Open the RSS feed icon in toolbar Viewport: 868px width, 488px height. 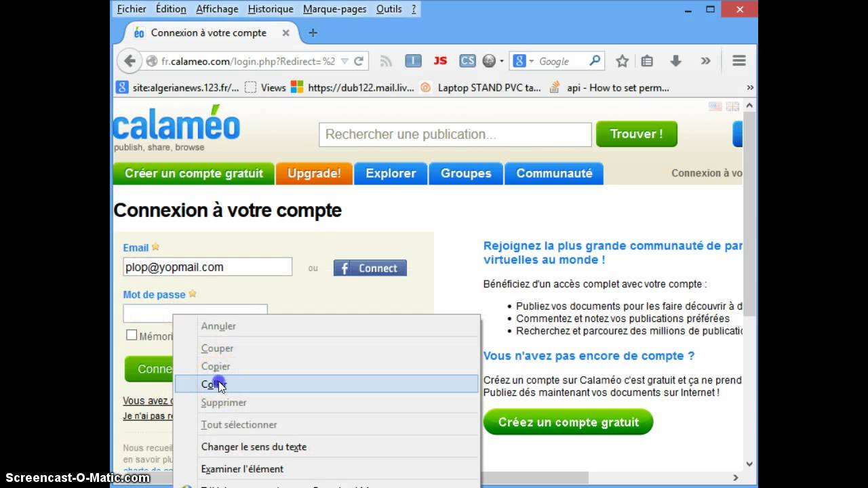387,61
